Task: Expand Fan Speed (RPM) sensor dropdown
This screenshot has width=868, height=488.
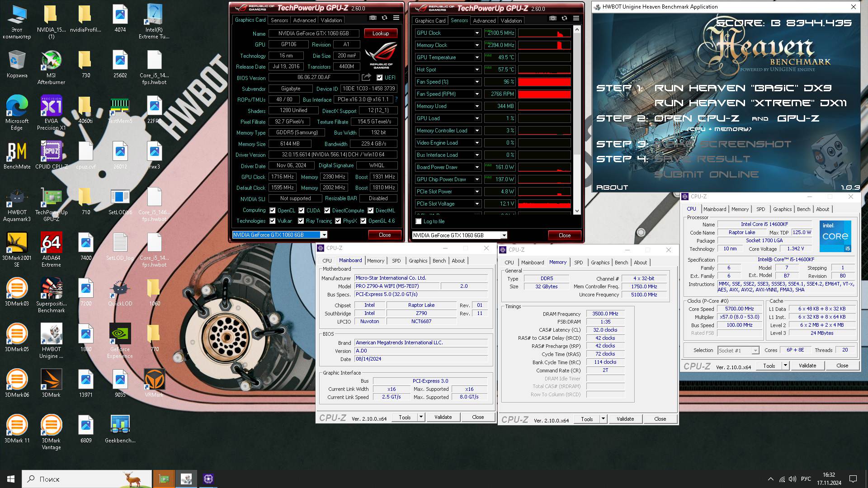Action: [477, 94]
